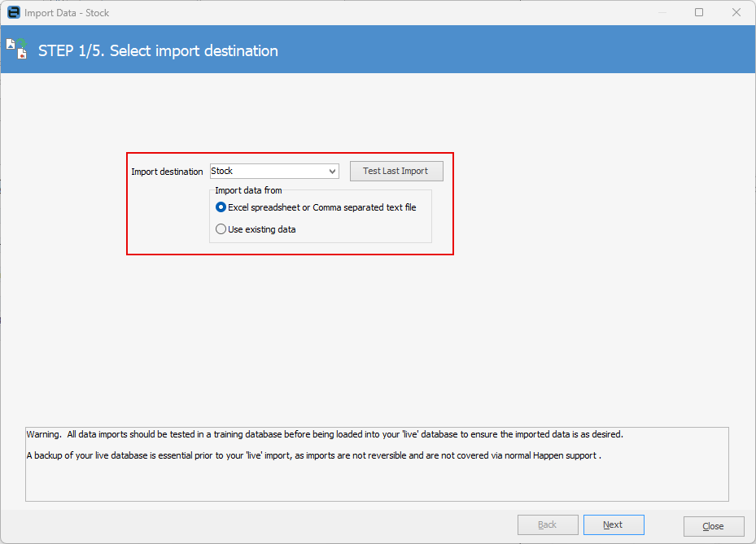
Task: Minimize the Import Data window
Action: [x=662, y=13]
